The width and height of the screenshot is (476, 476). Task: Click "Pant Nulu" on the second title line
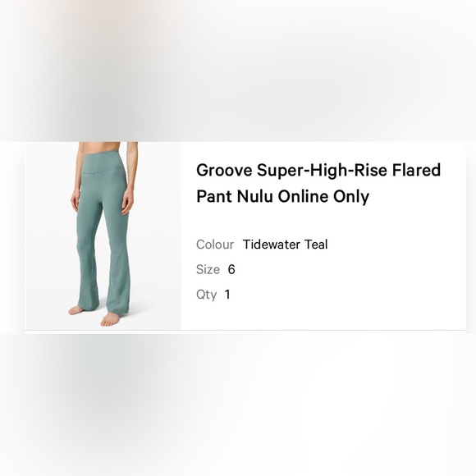point(235,196)
